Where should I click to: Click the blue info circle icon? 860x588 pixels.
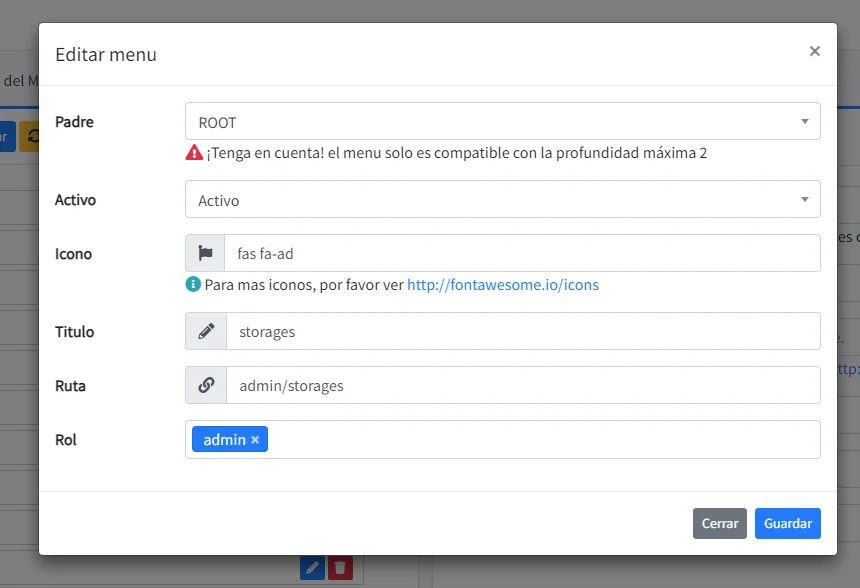pyautogui.click(x=194, y=284)
